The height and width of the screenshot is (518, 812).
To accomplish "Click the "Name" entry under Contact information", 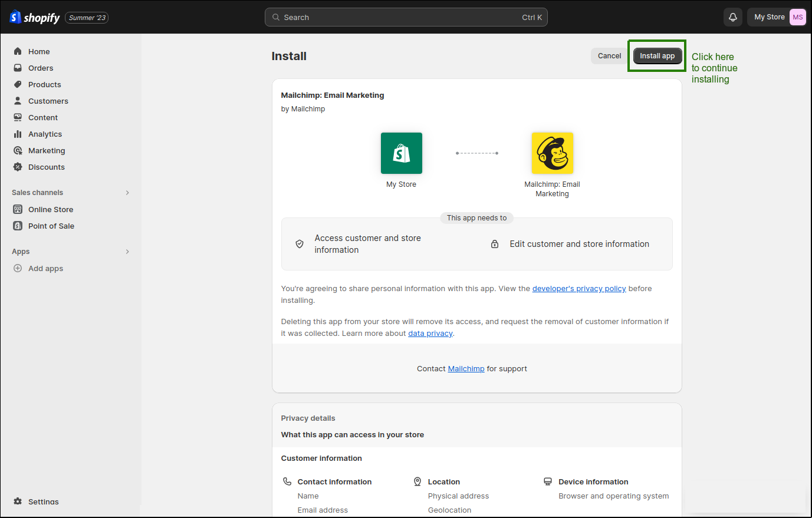I will 308,496.
